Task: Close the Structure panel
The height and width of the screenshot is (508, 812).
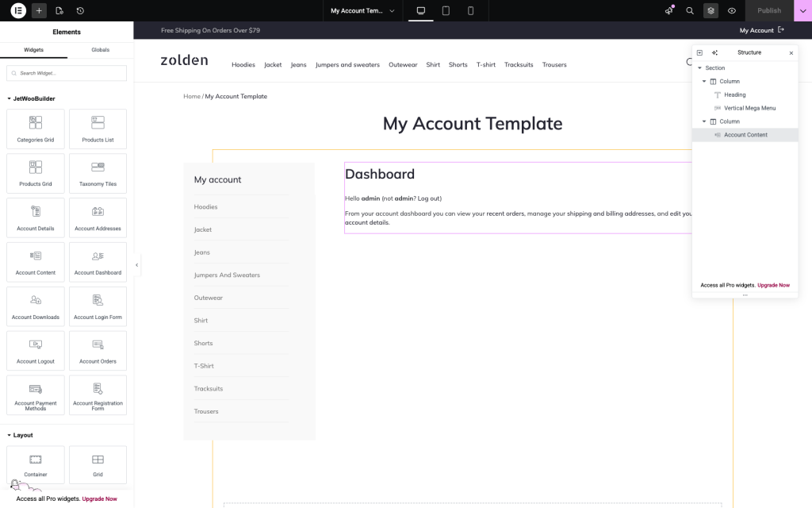Action: tap(791, 53)
